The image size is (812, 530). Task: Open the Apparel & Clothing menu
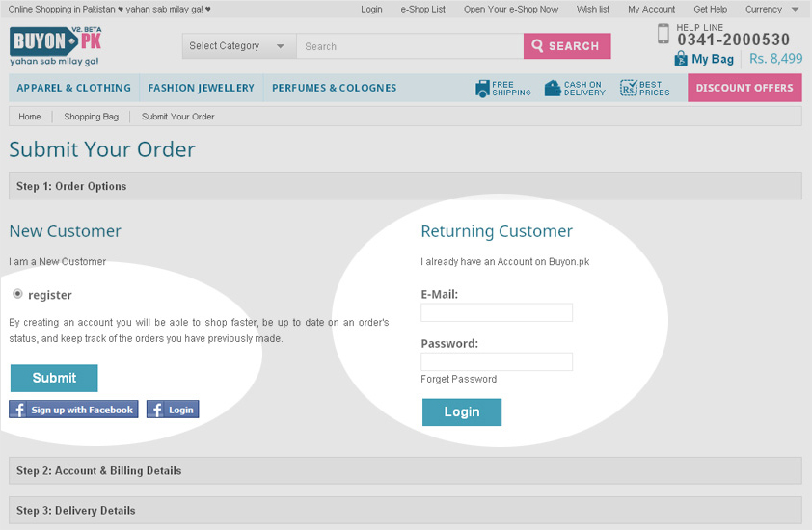click(73, 88)
